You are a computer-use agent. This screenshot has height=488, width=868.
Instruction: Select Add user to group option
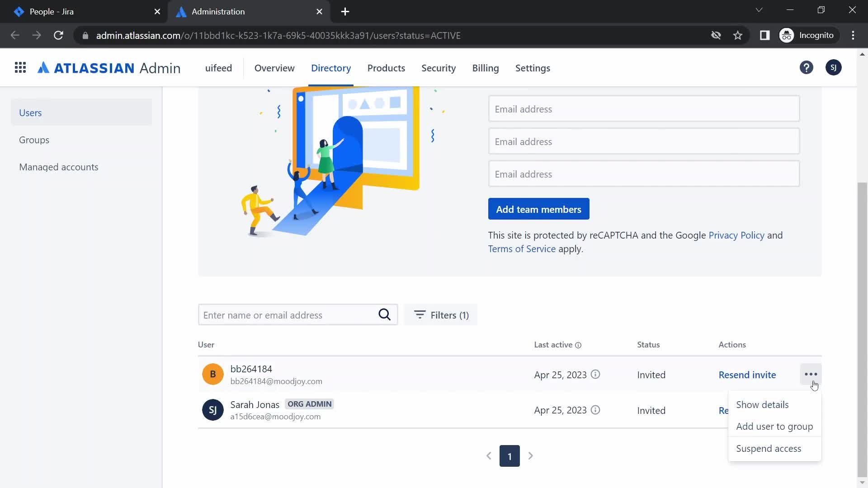click(x=774, y=426)
